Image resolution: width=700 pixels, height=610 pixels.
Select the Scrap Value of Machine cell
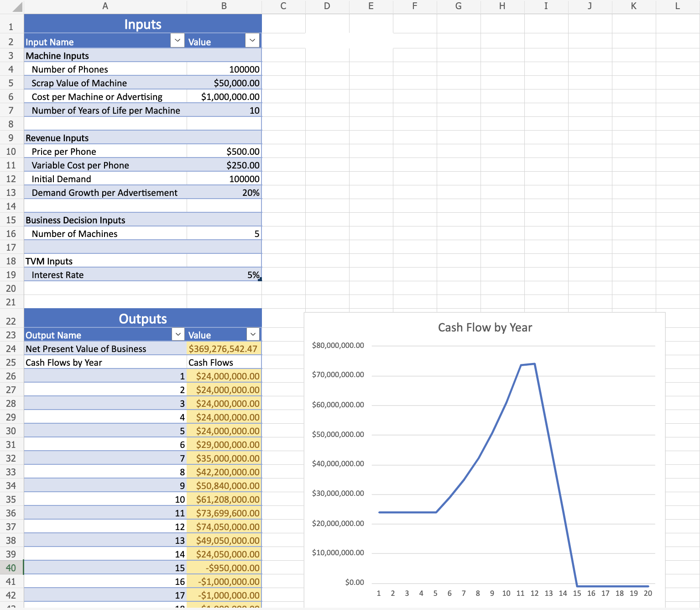pyautogui.click(x=105, y=83)
